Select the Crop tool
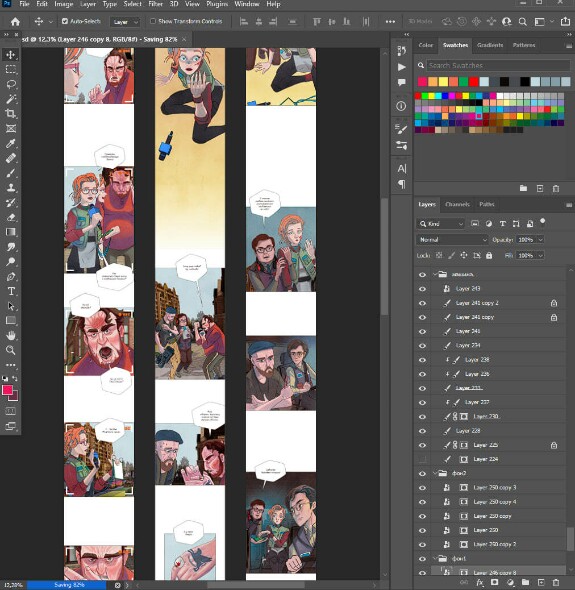The height and width of the screenshot is (590, 575). (11, 114)
